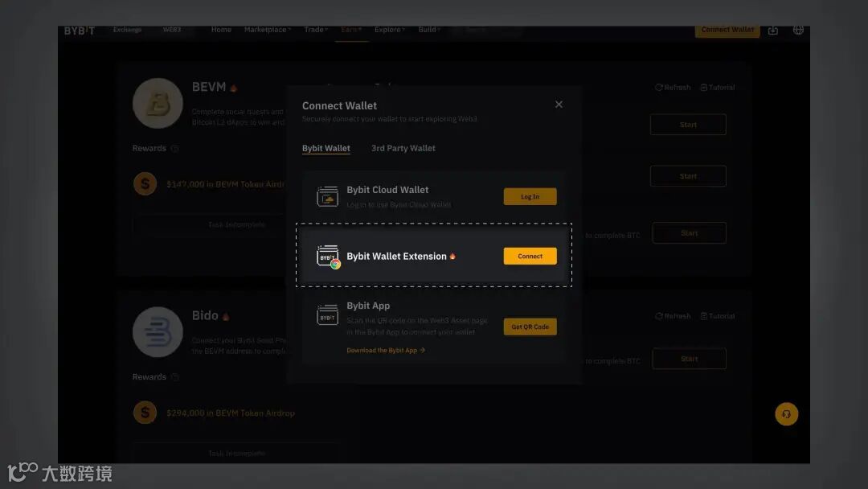
Task: Click the flame icon beside Bido
Action: click(226, 317)
